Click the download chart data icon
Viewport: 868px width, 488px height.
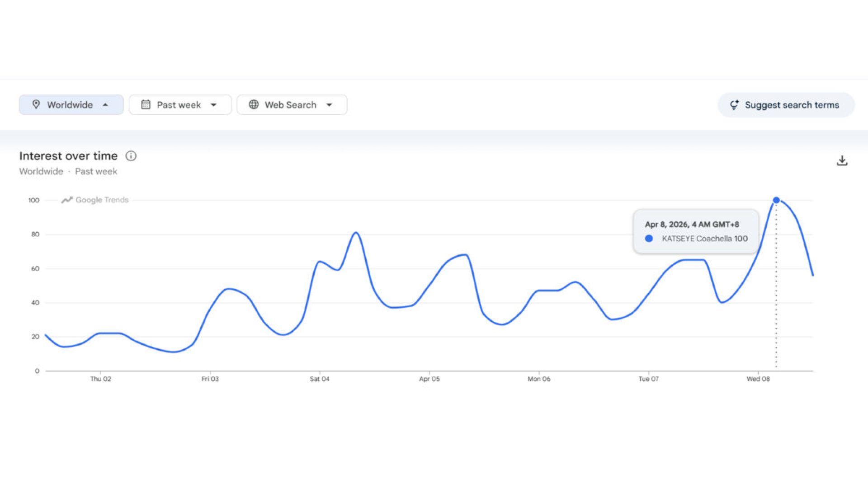click(x=842, y=161)
